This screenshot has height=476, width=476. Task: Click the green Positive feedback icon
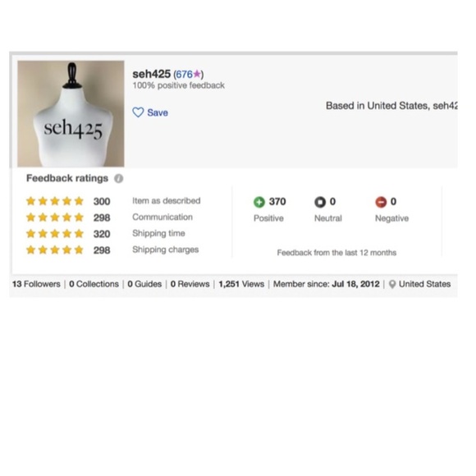259,202
